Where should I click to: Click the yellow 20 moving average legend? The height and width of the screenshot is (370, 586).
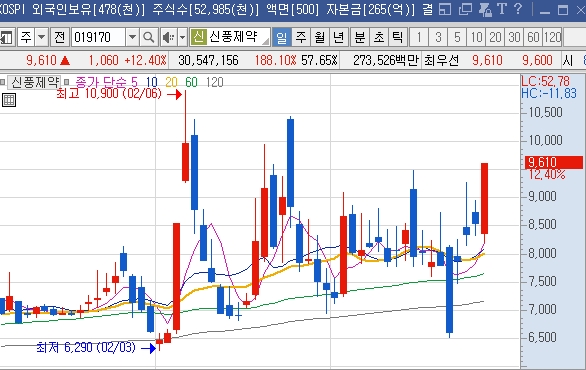(171, 82)
